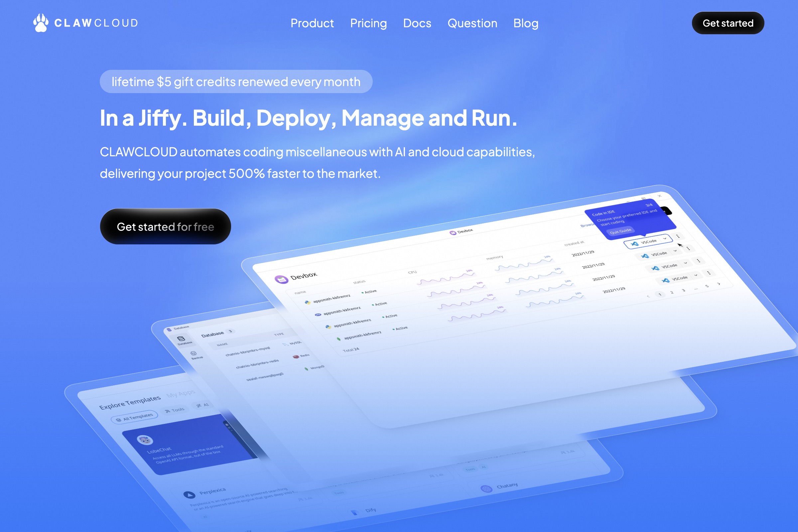Go to the Pricing page
Image resolution: width=798 pixels, height=532 pixels.
point(368,23)
